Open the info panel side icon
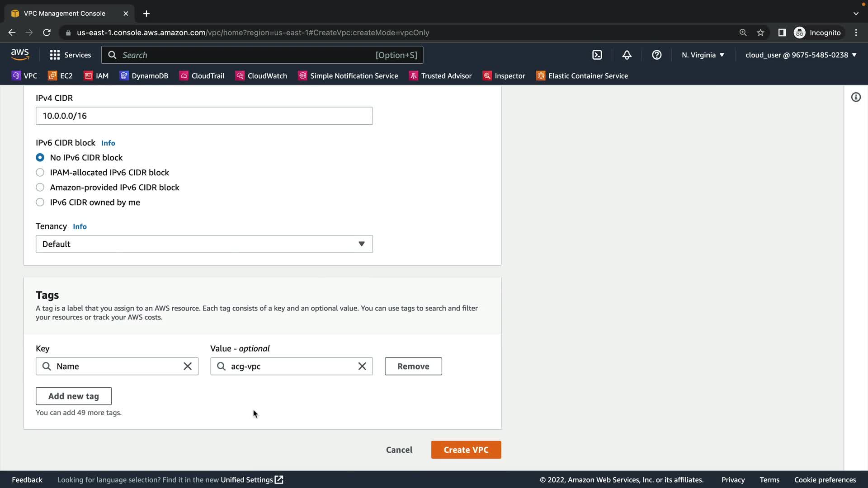 pos(856,97)
